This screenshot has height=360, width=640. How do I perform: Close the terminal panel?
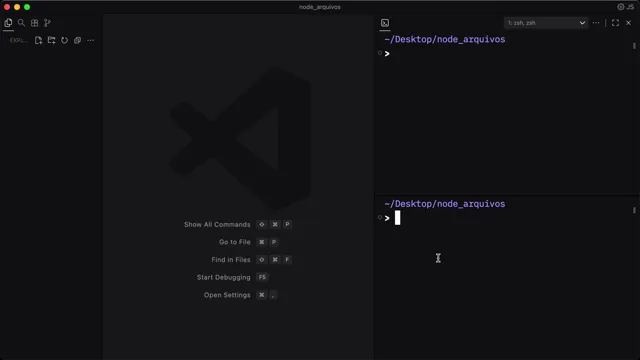tap(629, 23)
